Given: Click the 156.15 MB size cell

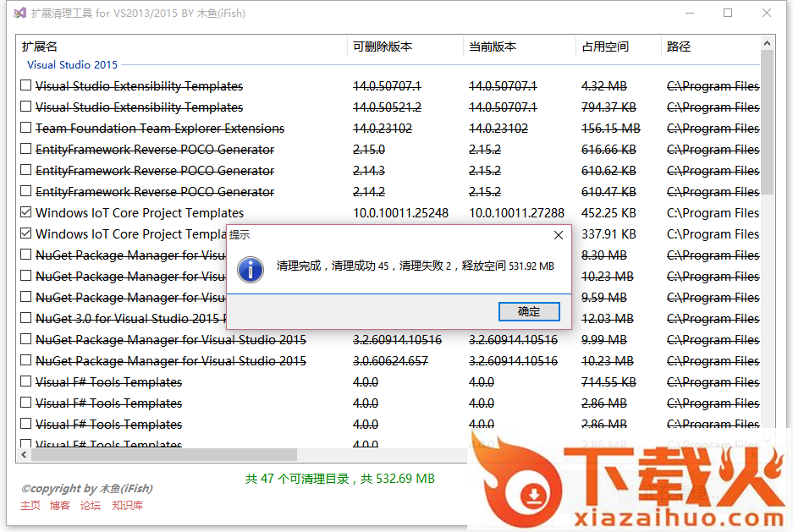Looking at the screenshot, I should click(x=611, y=129).
